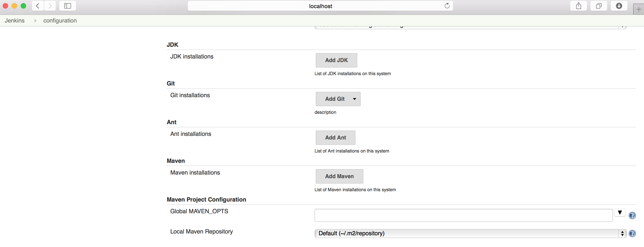Image resolution: width=644 pixels, height=247 pixels.
Task: Go back with Safari's back arrow
Action: coord(38,6)
